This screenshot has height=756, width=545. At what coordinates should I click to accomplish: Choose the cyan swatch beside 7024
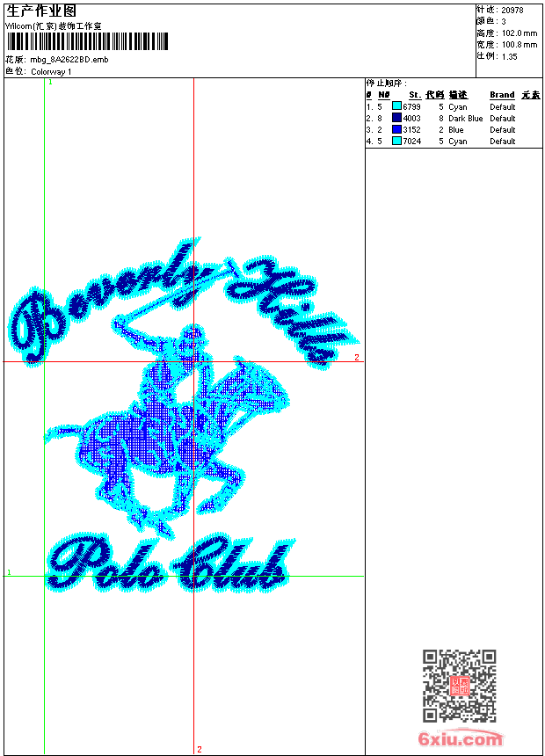[396, 141]
